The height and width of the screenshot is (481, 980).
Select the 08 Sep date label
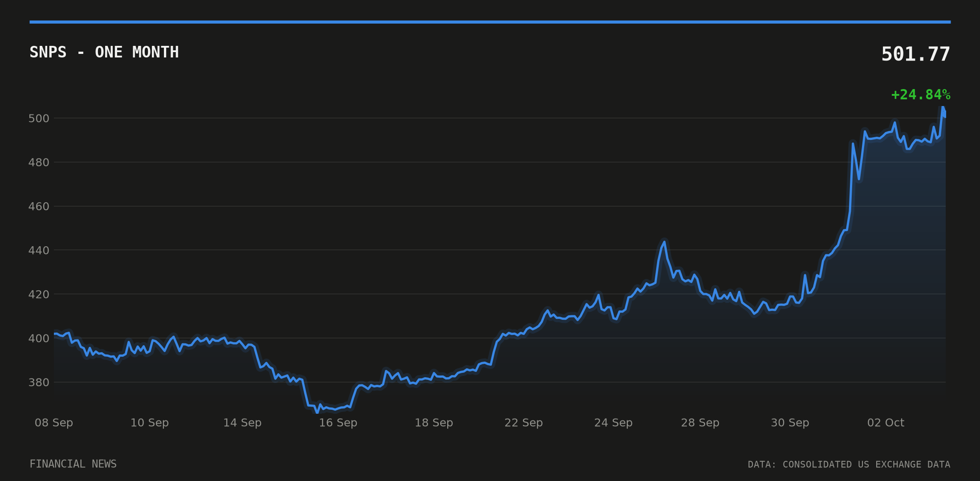click(x=54, y=423)
